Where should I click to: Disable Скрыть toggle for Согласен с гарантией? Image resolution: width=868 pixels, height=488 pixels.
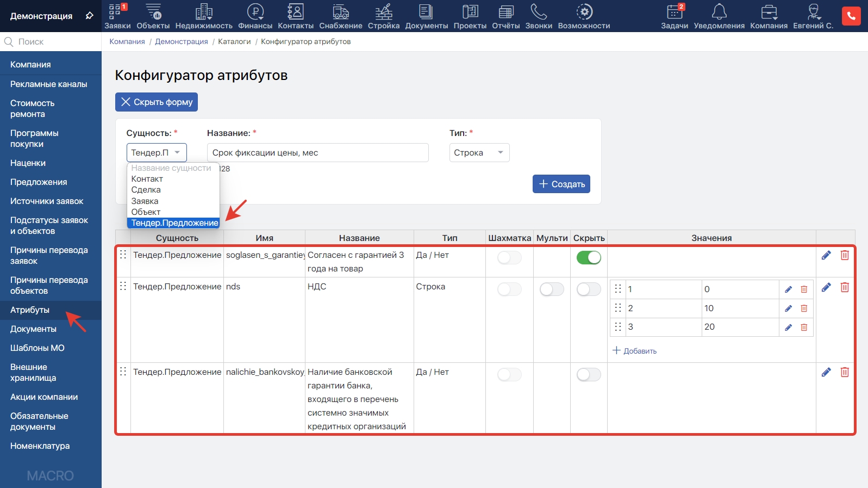(589, 258)
